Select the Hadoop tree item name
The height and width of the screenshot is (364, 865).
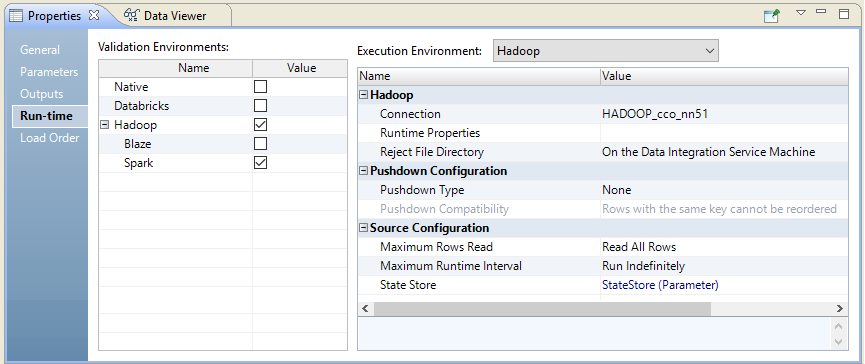pyautogui.click(x=136, y=125)
